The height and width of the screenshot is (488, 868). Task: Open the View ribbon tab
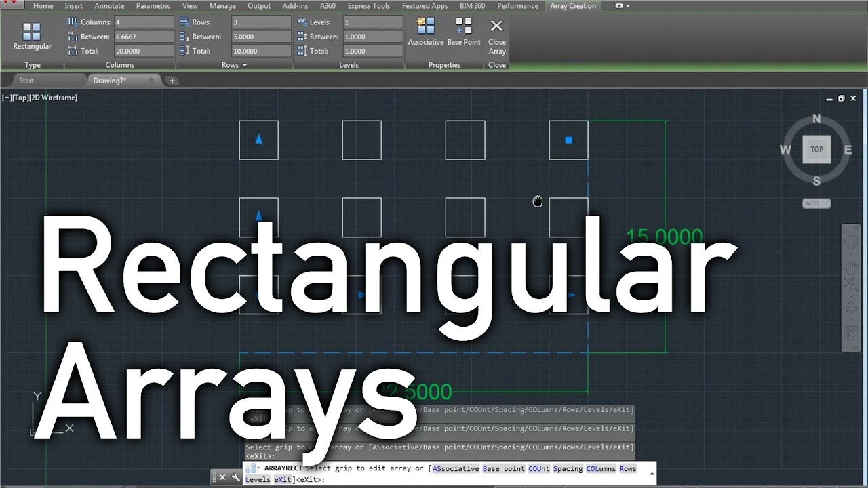190,6
